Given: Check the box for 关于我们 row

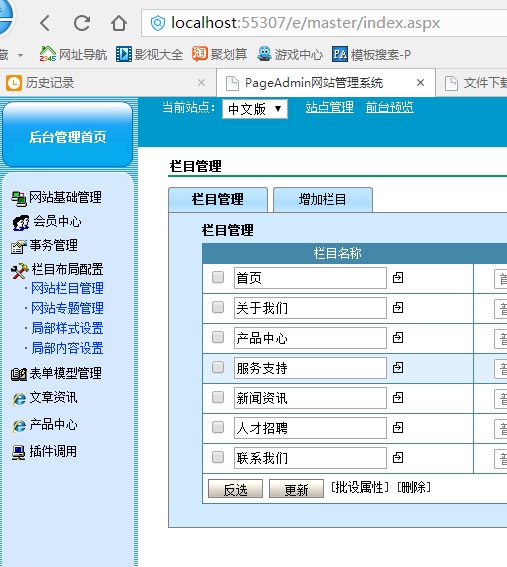Looking at the screenshot, I should click(218, 307).
